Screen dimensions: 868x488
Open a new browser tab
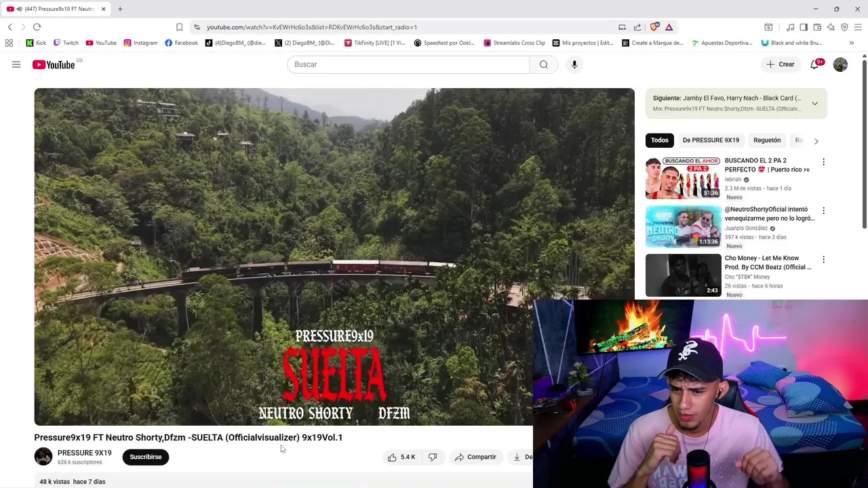[x=120, y=9]
